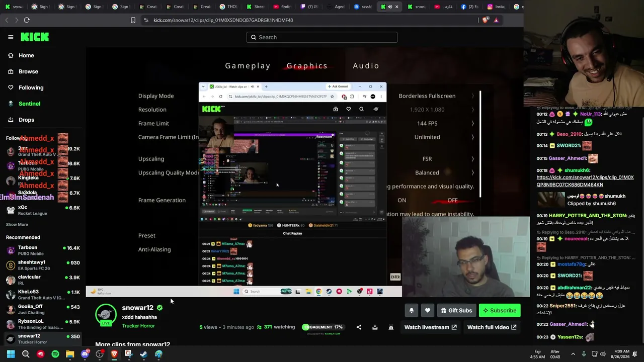Open File Explorer from the taskbar
The image size is (644, 362).
70,354
